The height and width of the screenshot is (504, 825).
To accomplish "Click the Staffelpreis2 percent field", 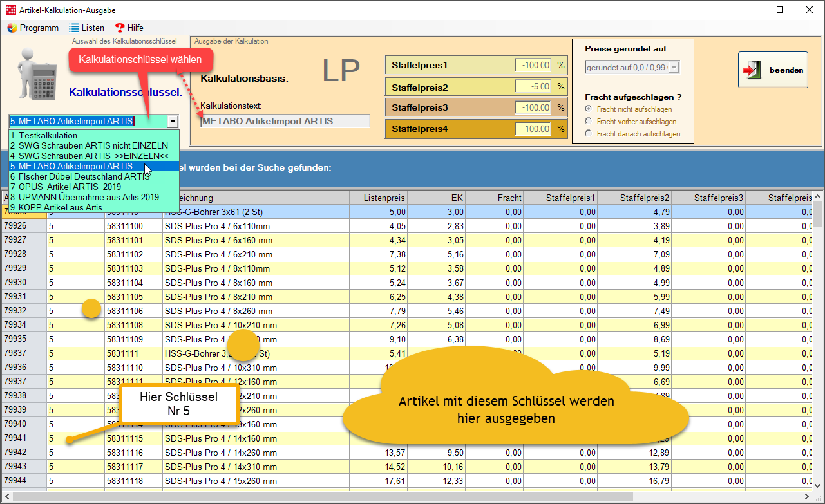I will pyautogui.click(x=533, y=86).
